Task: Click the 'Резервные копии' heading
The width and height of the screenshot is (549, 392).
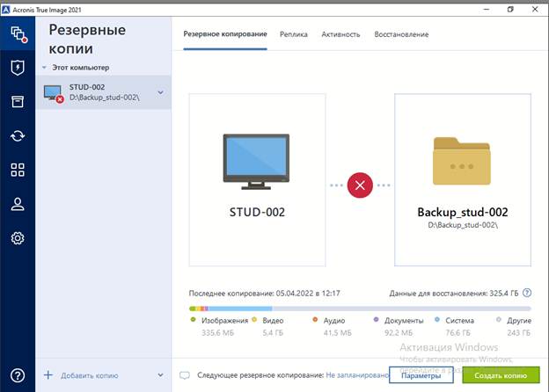Action: click(x=87, y=39)
